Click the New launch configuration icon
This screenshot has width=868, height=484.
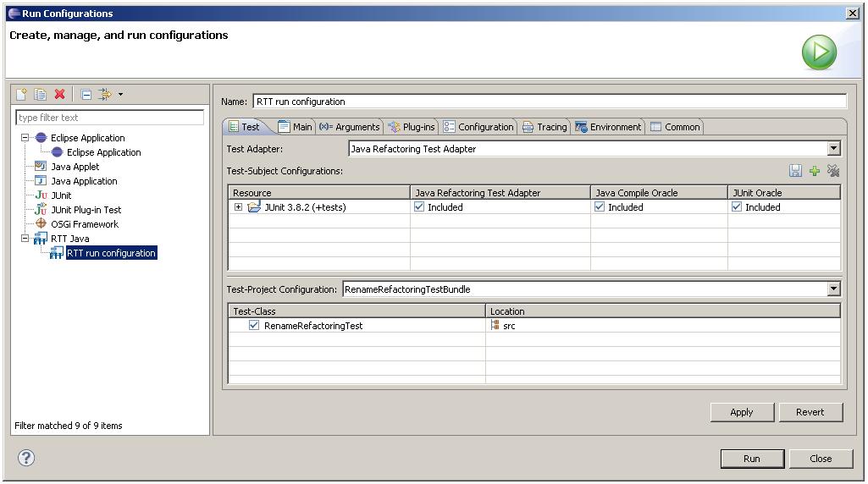tap(21, 94)
